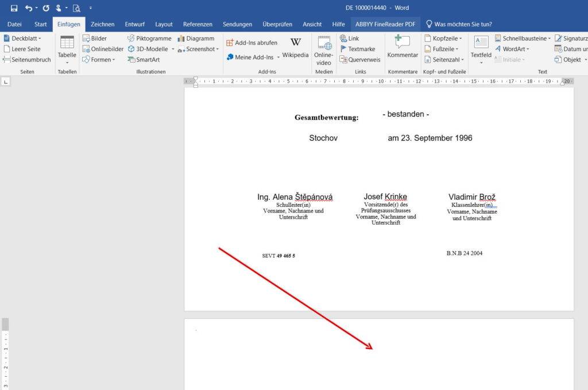
Task: Undo the last action
Action: (29, 8)
